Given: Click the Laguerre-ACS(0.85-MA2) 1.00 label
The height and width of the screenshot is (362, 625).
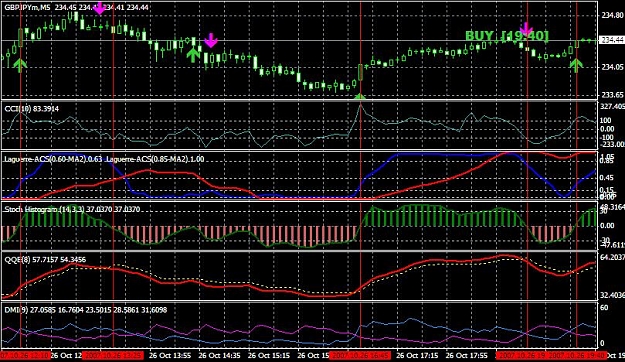Looking at the screenshot, I should 155,159.
